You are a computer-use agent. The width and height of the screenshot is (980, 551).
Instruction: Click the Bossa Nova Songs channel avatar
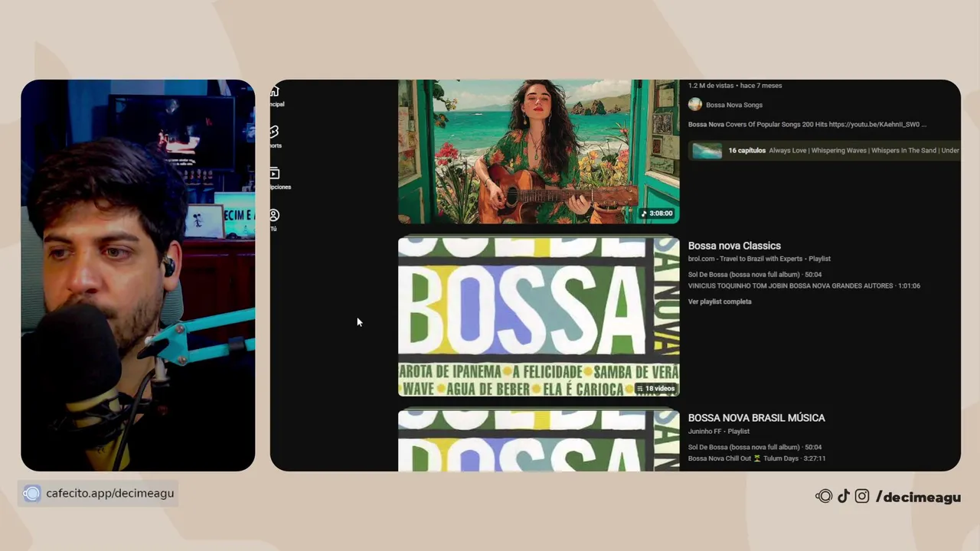(695, 105)
